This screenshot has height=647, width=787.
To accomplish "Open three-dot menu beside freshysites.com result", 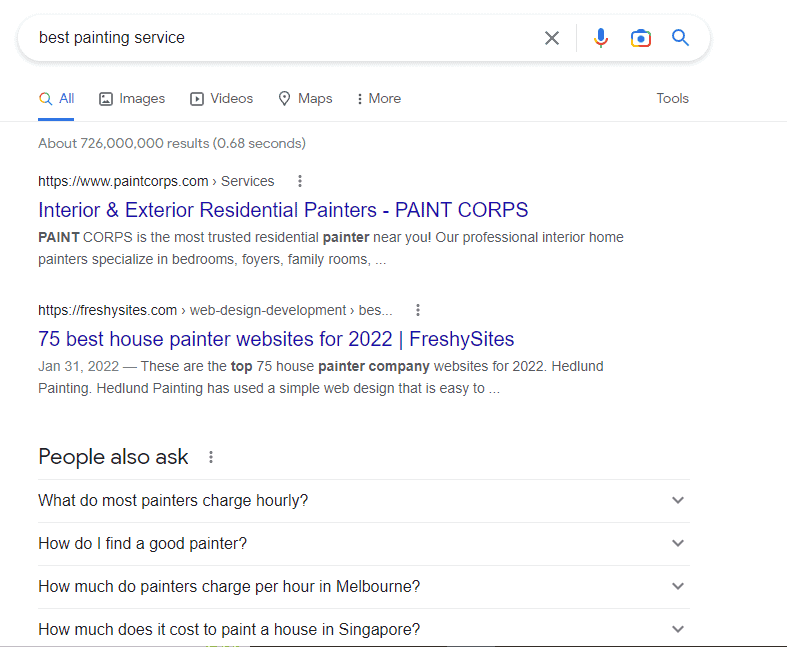I will [418, 310].
